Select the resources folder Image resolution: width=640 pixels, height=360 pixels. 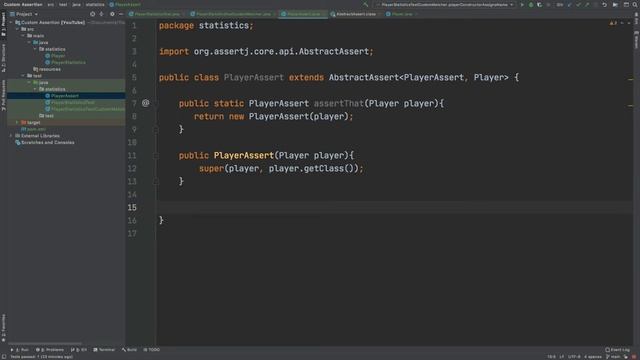pyautogui.click(x=47, y=69)
